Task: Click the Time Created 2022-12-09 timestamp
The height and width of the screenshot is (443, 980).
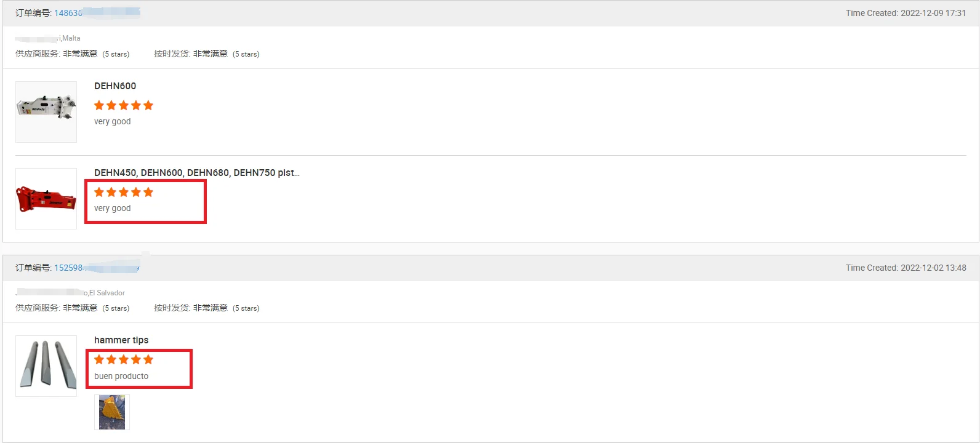Action: pyautogui.click(x=906, y=13)
